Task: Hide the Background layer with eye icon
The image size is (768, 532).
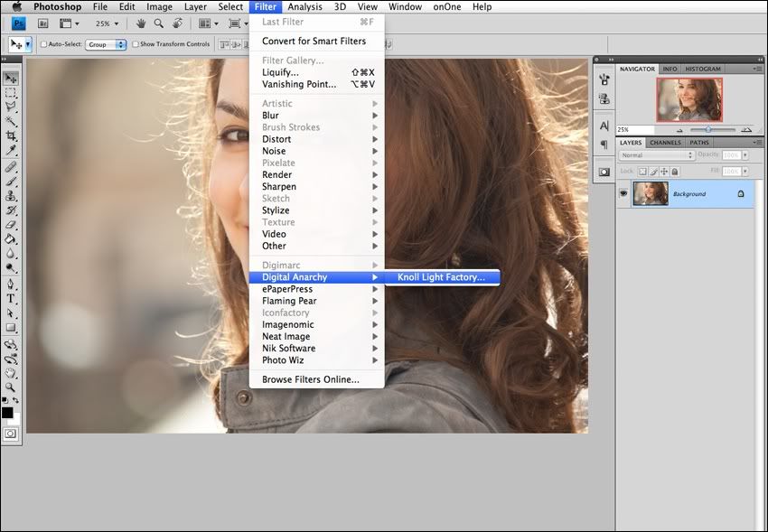Action: pyautogui.click(x=623, y=194)
